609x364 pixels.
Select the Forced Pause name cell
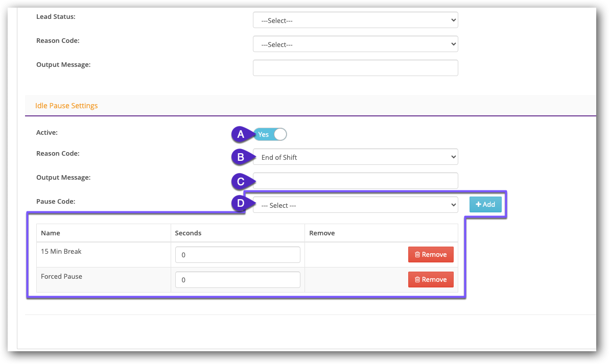coord(61,276)
